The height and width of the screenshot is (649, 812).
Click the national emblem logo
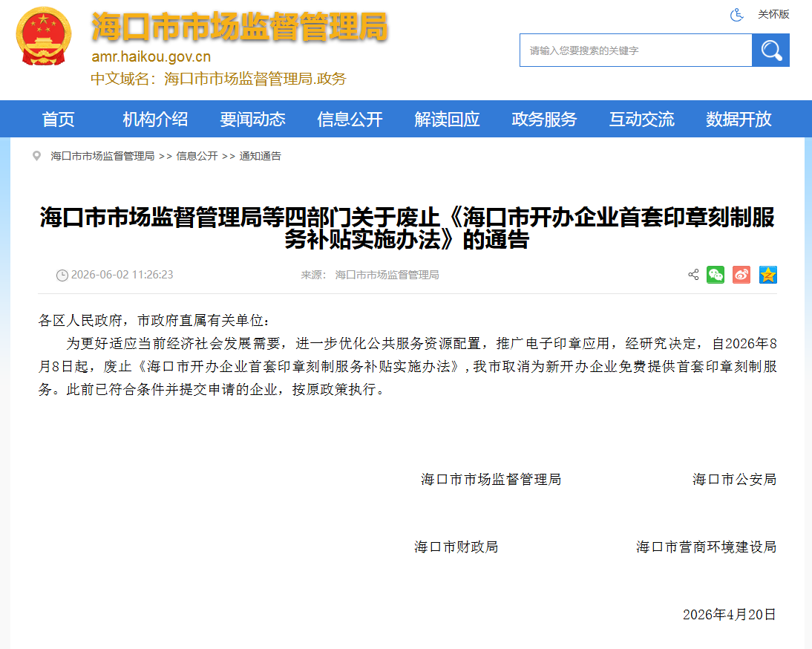pyautogui.click(x=44, y=36)
